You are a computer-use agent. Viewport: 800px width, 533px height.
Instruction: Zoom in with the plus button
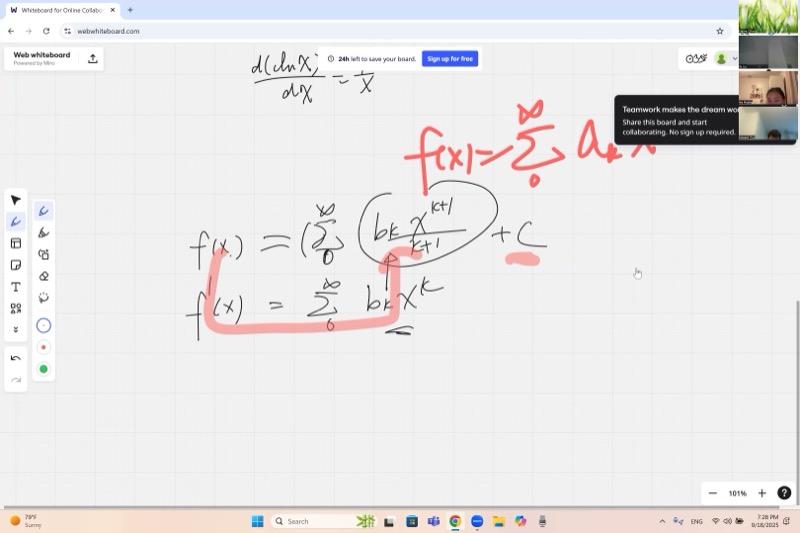coord(762,493)
